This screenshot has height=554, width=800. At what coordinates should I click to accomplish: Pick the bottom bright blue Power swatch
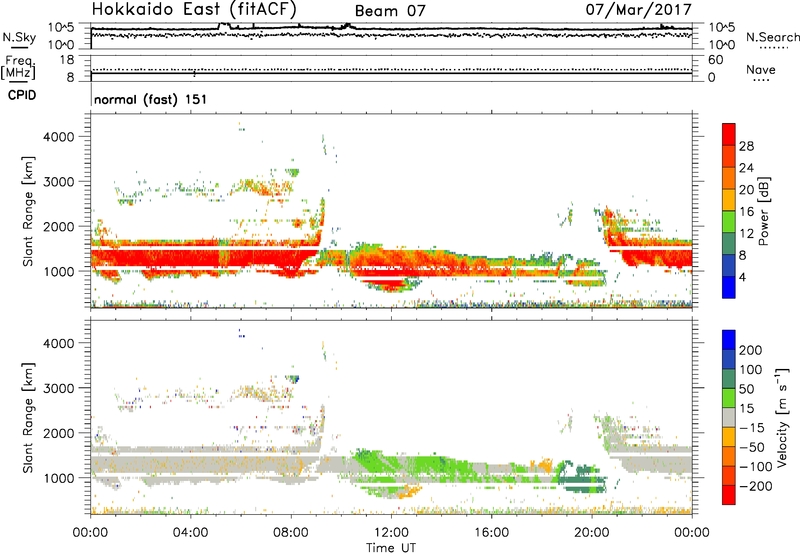coord(729,288)
